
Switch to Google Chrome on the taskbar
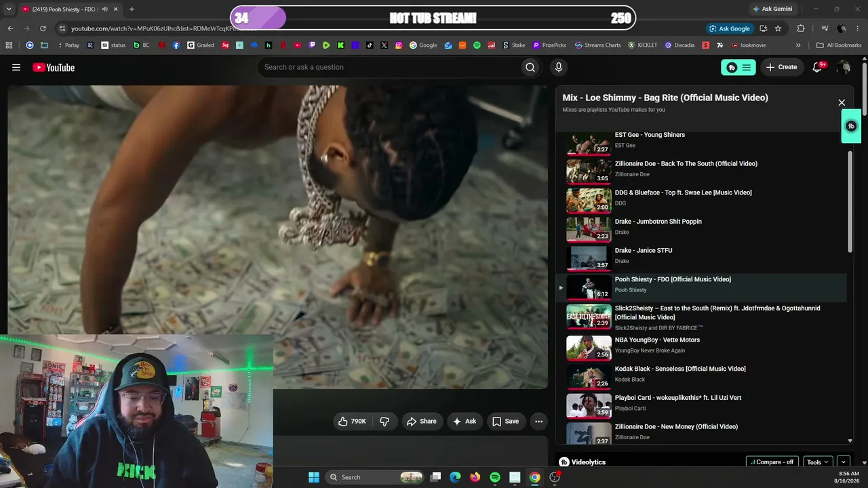tap(535, 477)
